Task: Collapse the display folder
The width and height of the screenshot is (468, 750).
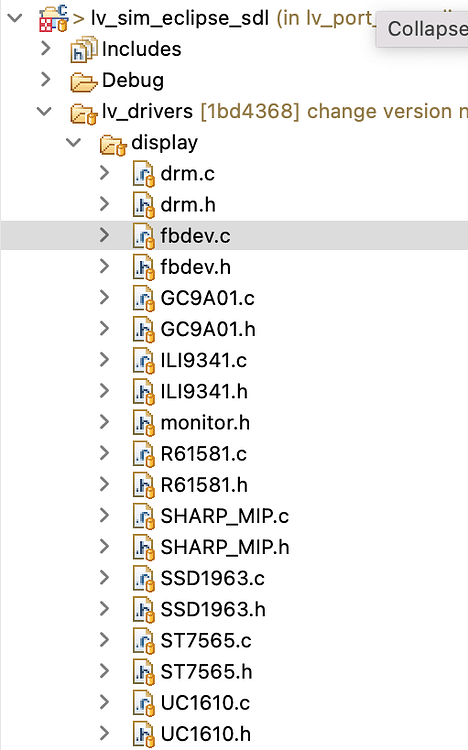Action: tap(74, 143)
